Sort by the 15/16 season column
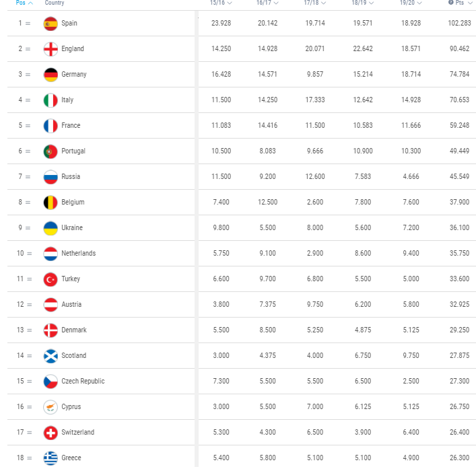The image size is (476, 471). pyautogui.click(x=221, y=3)
